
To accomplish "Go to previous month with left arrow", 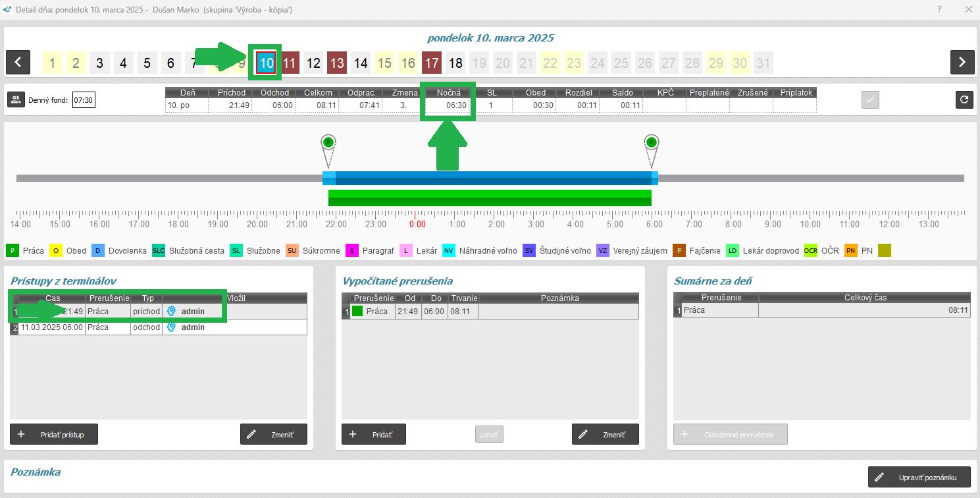I will pos(18,63).
